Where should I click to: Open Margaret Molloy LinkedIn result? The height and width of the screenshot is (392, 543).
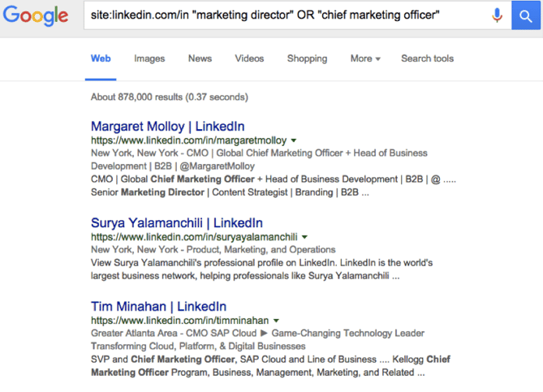coord(167,127)
